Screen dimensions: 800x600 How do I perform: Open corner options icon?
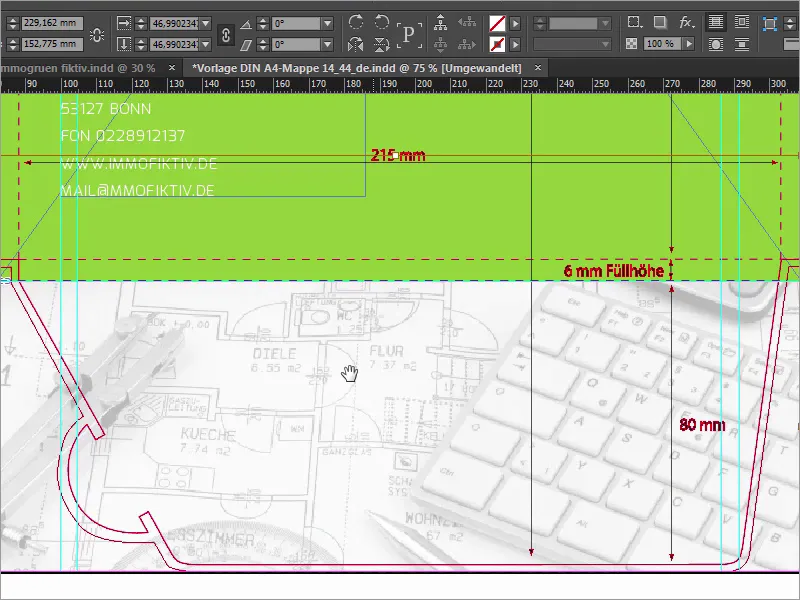(634, 22)
